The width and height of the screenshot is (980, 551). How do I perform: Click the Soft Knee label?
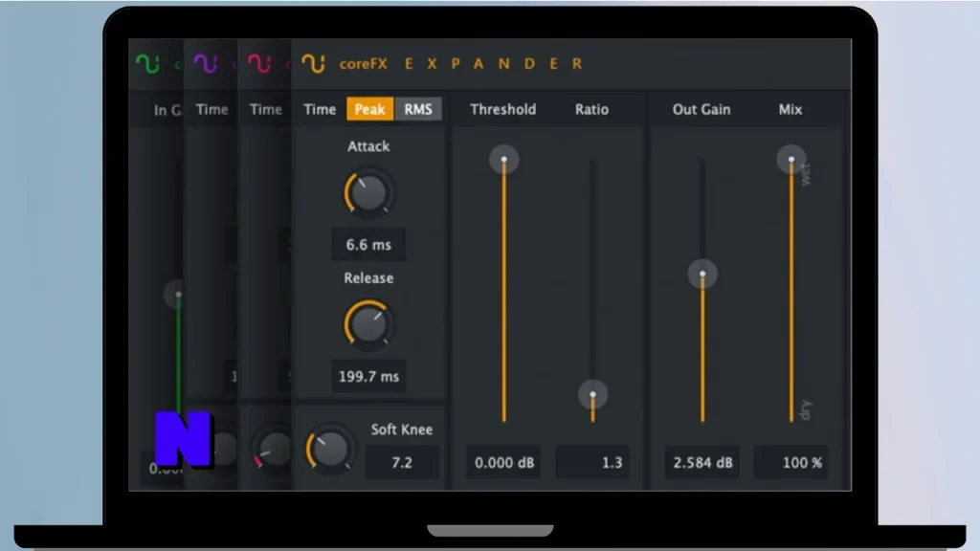pyautogui.click(x=402, y=430)
